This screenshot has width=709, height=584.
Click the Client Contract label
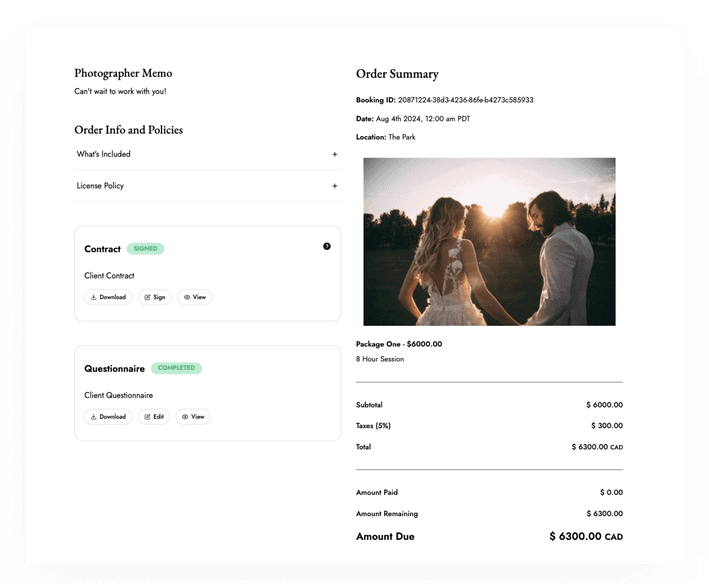click(x=109, y=276)
